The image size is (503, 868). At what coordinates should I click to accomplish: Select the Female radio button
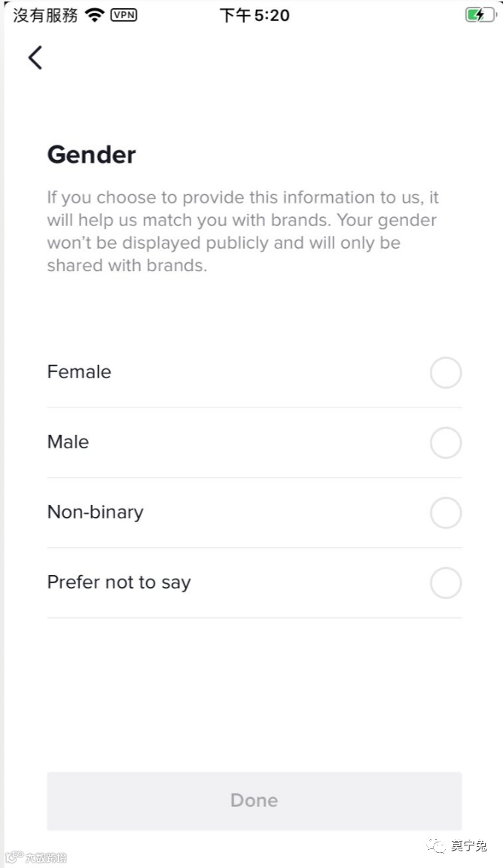[x=445, y=373]
